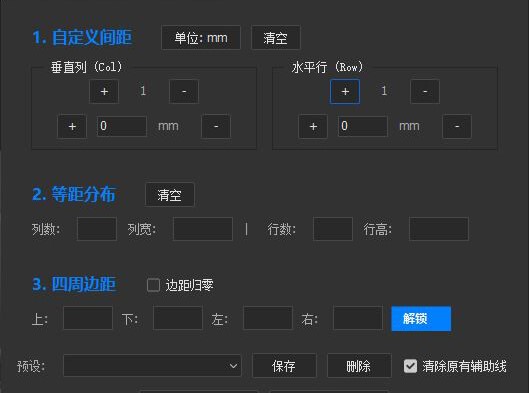
Task: Click the 删除 preset button
Action: click(359, 365)
